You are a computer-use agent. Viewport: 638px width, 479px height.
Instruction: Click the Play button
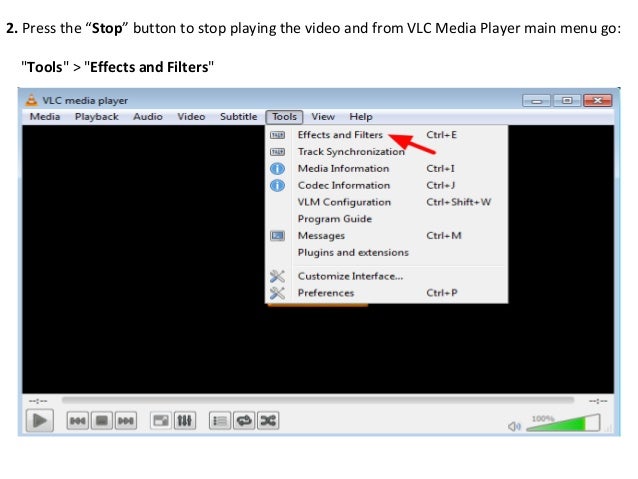click(40, 420)
